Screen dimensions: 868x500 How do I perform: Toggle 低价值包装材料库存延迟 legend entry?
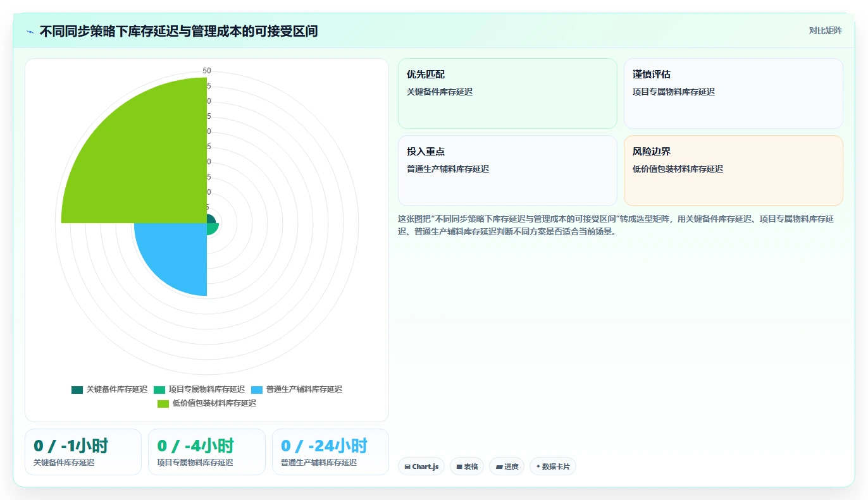pyautogui.click(x=207, y=403)
